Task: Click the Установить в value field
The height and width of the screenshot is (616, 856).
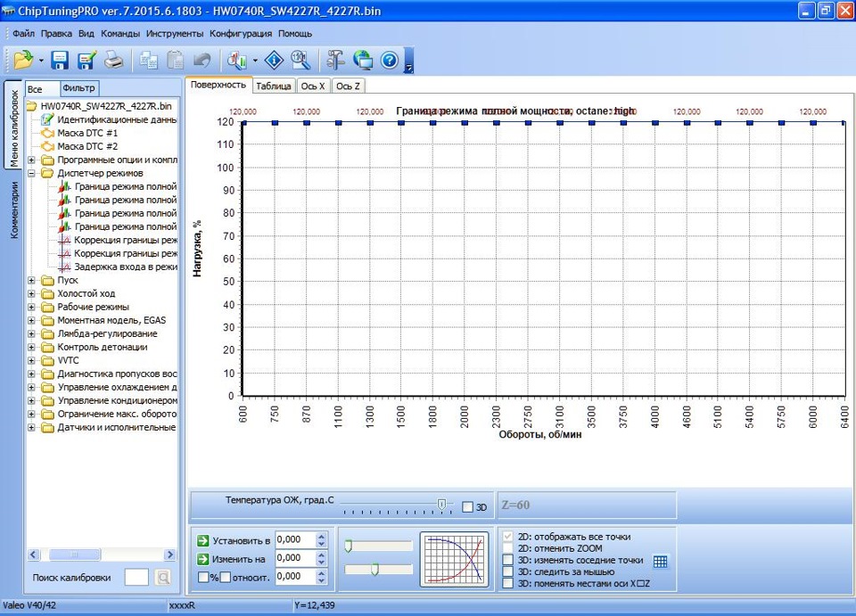Action: coord(295,539)
